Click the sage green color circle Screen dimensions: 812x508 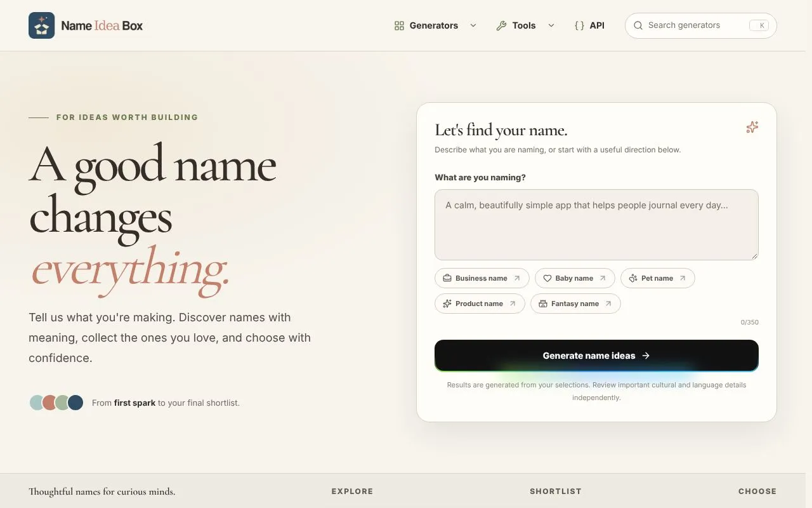click(62, 403)
